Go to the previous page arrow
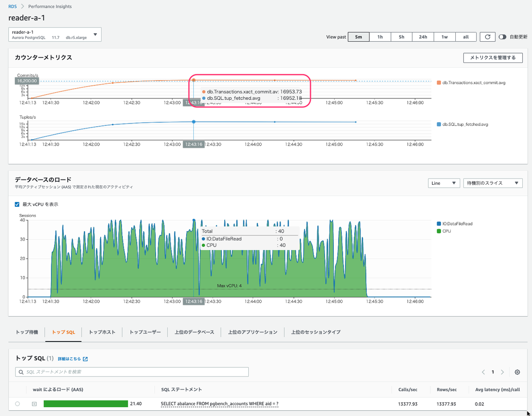Screen dimensions: 532x416 coord(483,372)
